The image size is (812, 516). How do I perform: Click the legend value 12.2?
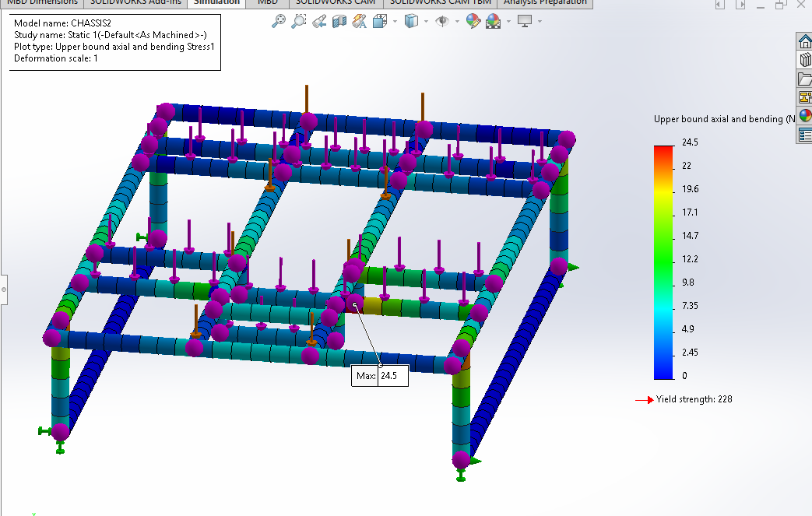coord(690,258)
